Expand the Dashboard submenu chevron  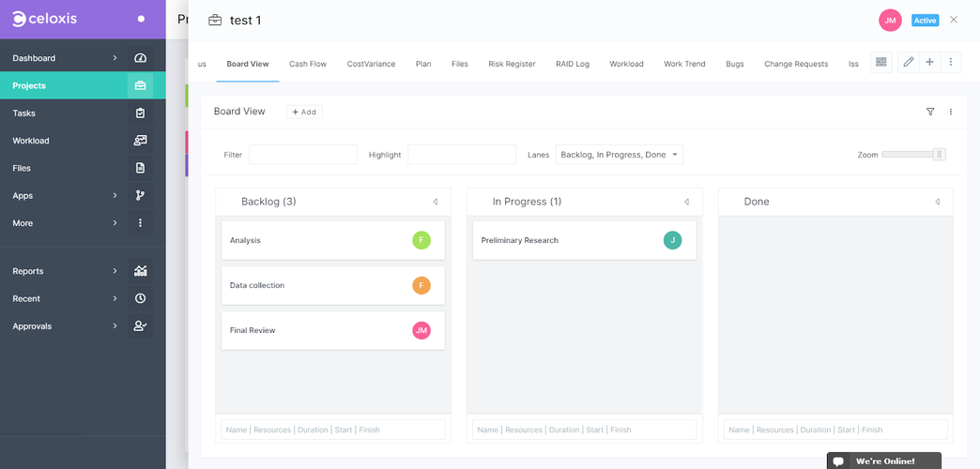(115, 58)
